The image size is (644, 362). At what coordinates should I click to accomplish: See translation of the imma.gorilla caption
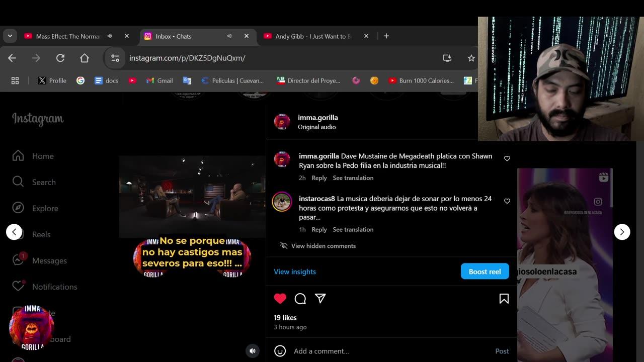click(x=353, y=178)
